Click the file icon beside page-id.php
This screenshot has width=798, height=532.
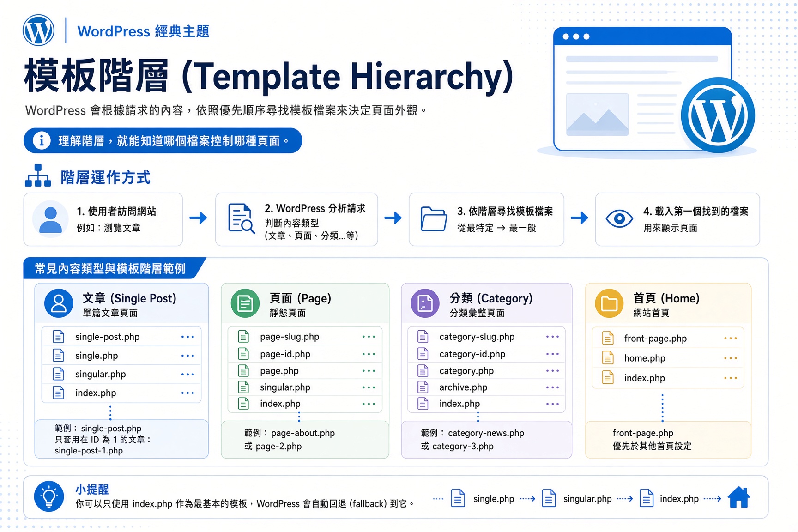[x=243, y=354]
